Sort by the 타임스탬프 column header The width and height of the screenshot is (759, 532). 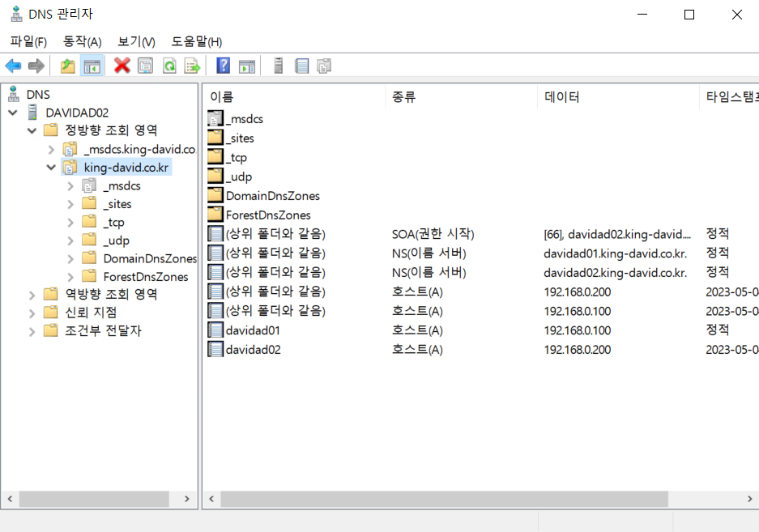[x=730, y=97]
